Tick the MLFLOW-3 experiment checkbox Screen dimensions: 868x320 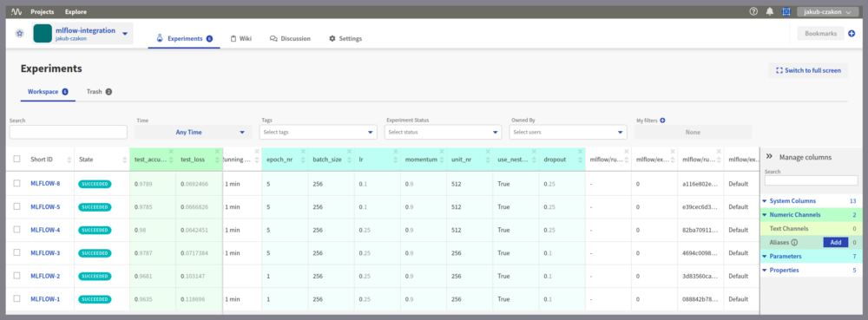(x=17, y=252)
